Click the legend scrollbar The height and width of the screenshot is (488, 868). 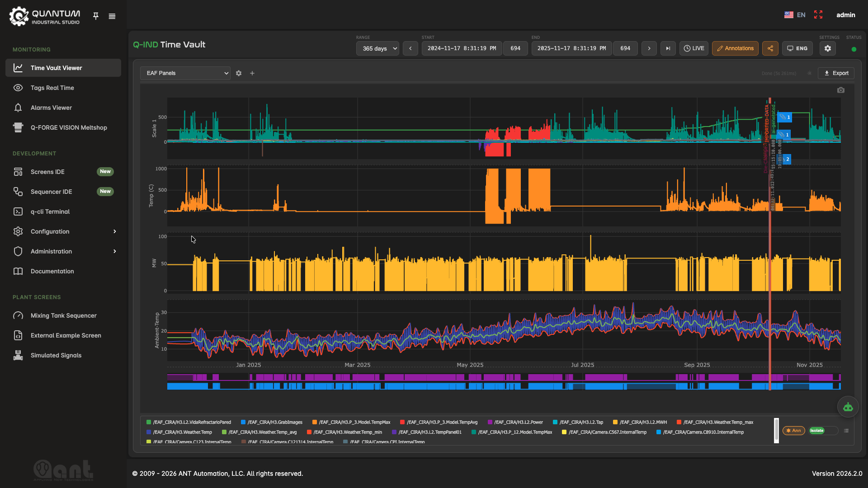pyautogui.click(x=777, y=431)
